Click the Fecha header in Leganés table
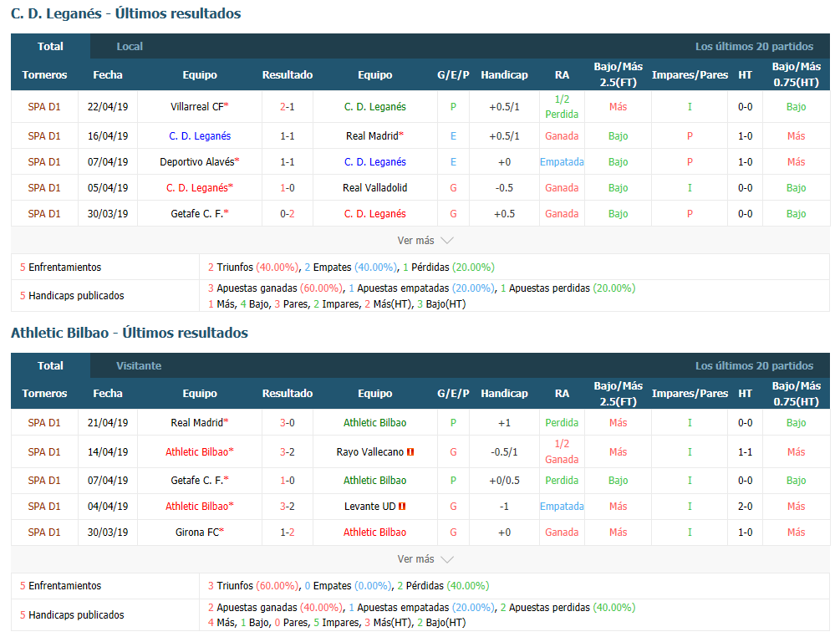Screen dimensions: 840x637 108,75
